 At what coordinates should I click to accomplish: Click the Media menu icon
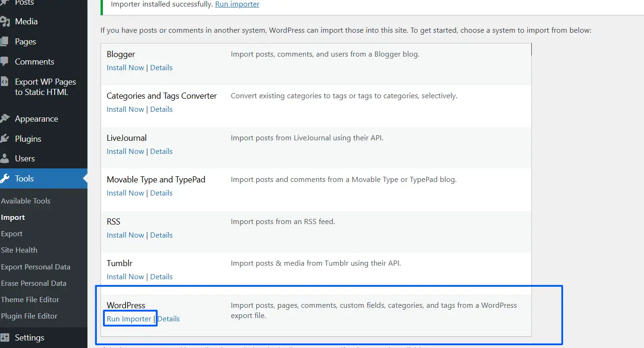tap(5, 22)
